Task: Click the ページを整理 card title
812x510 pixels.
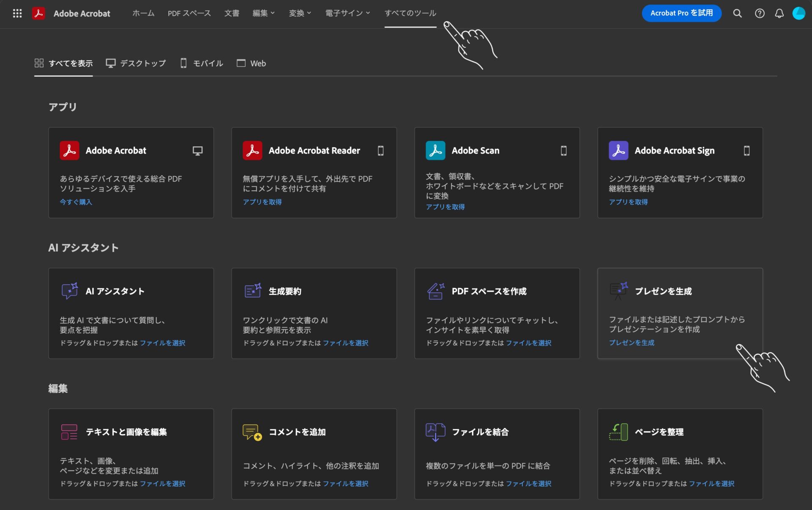Action: point(659,432)
